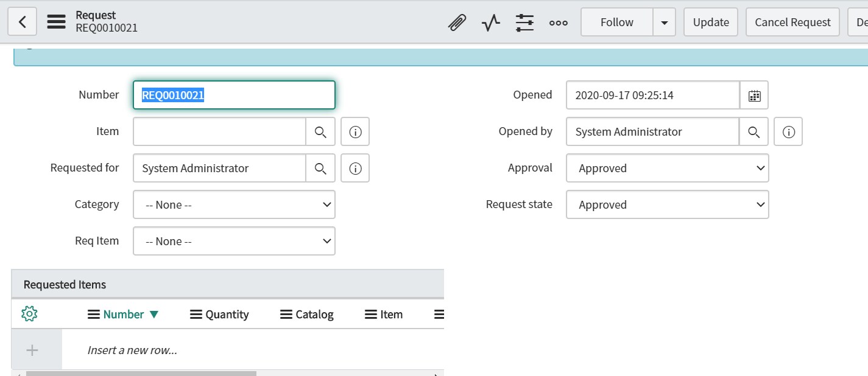Open the Opened date calendar picker

pyautogui.click(x=754, y=95)
